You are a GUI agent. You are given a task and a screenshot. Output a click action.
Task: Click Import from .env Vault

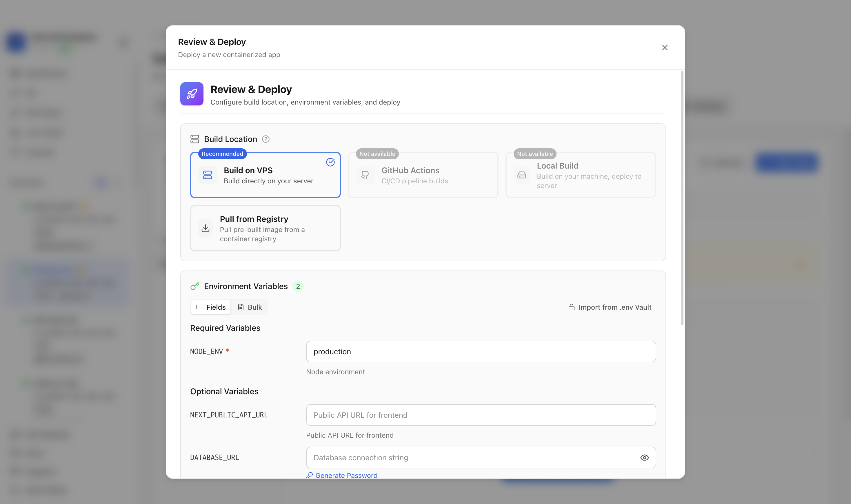pos(610,307)
